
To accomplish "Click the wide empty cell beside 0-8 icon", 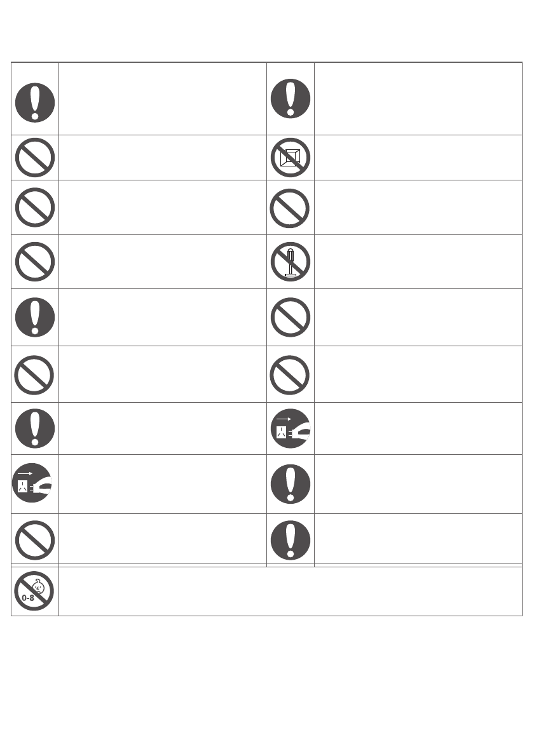I will click(290, 591).
